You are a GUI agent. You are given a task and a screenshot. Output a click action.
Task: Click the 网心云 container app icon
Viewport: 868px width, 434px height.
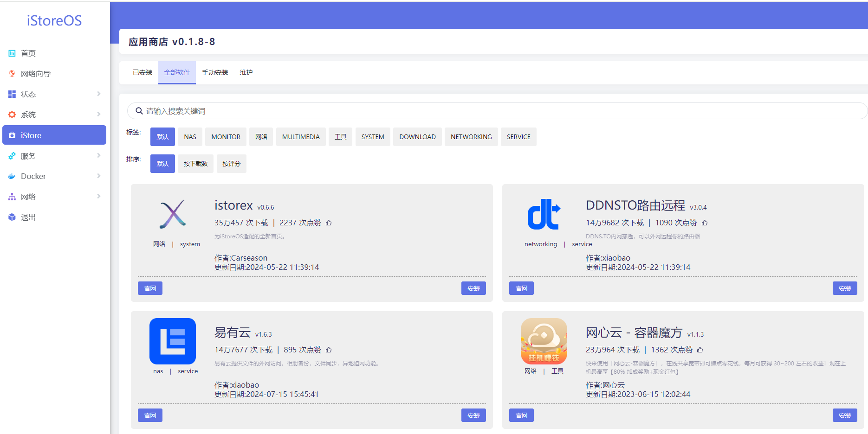click(x=544, y=341)
